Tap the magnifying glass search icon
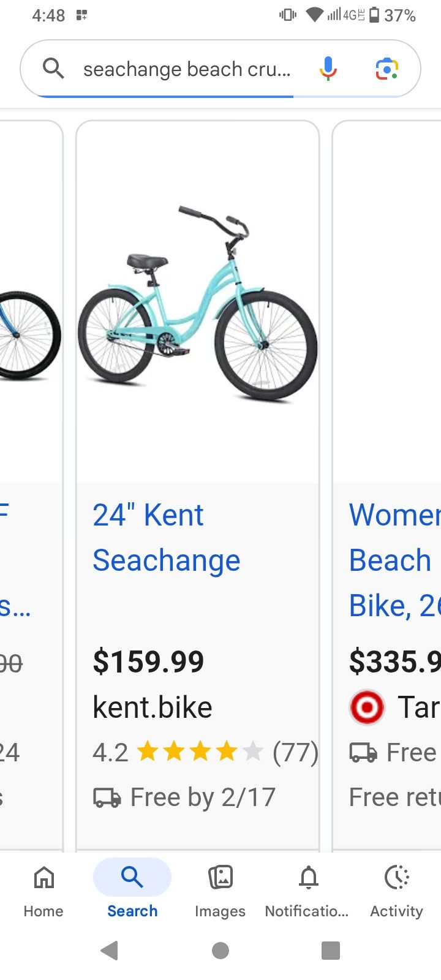Screen dimensions: 441x980 click(x=53, y=69)
